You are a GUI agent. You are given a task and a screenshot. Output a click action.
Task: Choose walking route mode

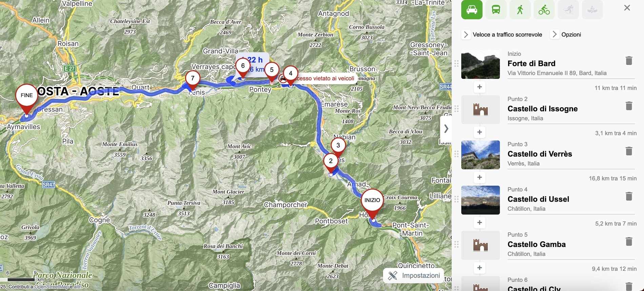[520, 9]
